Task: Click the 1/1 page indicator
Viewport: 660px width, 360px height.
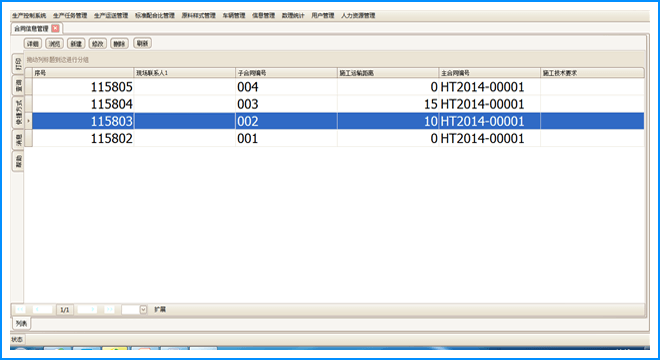Action: tap(64, 310)
